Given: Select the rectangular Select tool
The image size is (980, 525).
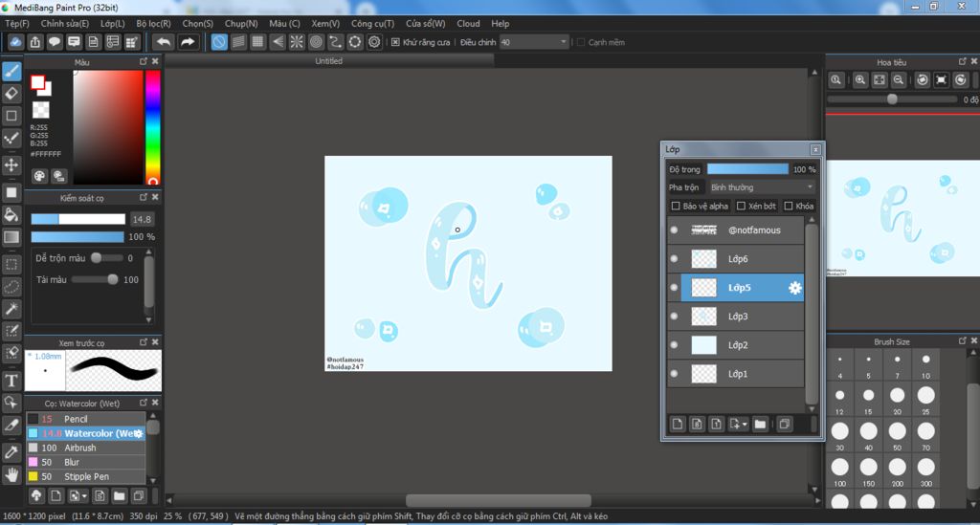Looking at the screenshot, I should click(x=11, y=264).
